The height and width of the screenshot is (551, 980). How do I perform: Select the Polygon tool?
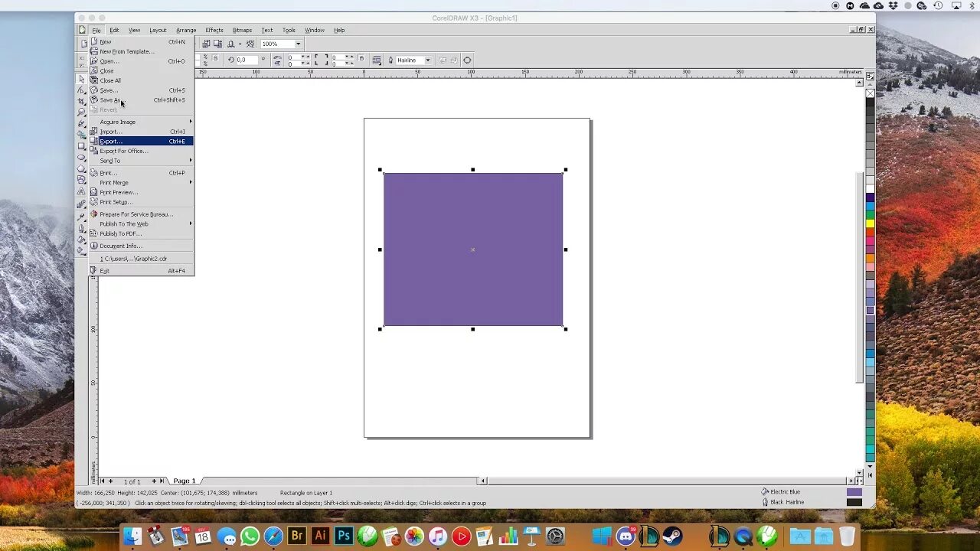click(82, 168)
